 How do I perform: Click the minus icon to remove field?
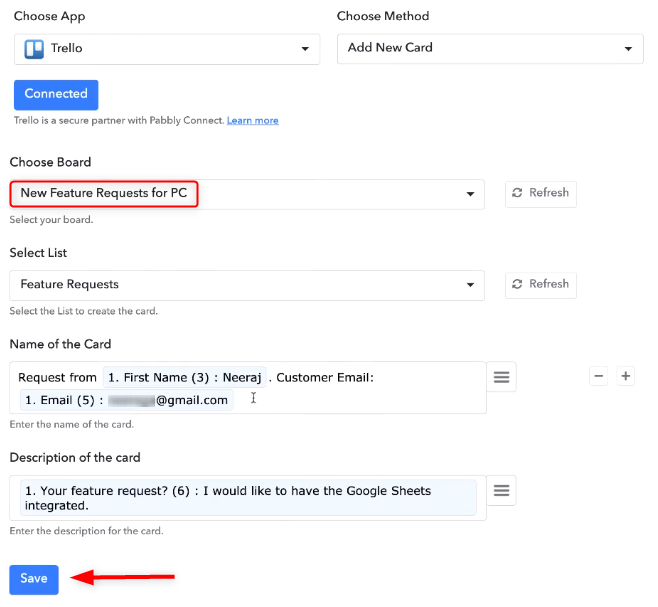coord(599,376)
